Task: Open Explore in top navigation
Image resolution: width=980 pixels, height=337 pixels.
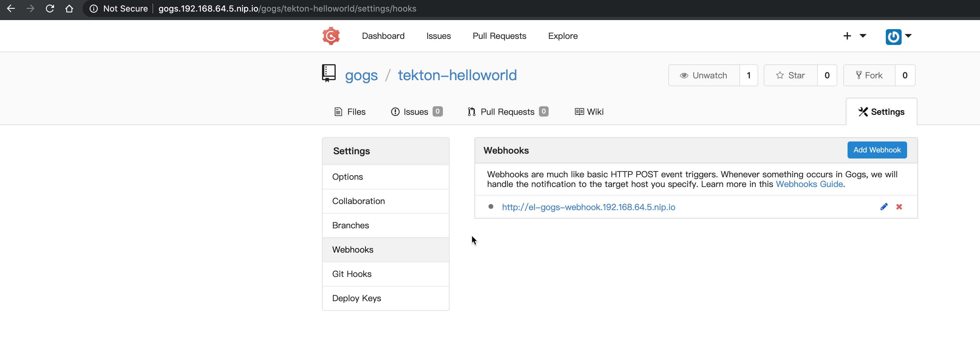Action: click(563, 36)
